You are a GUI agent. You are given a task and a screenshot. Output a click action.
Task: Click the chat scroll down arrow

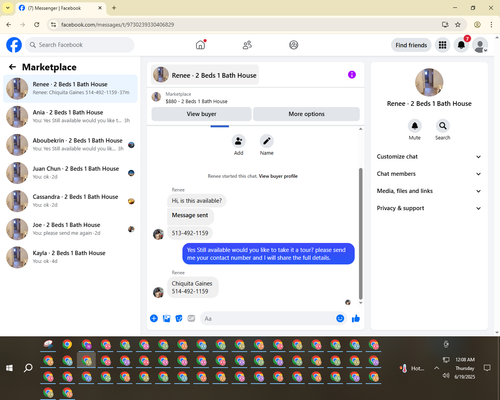coord(360,303)
